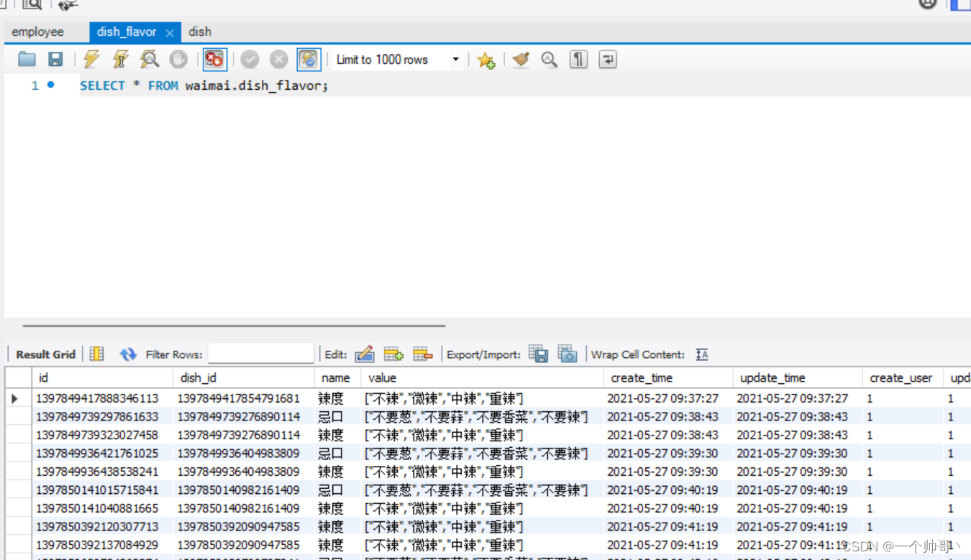Viewport: 971px width, 560px height.
Task: Click the name column header
Action: click(338, 377)
